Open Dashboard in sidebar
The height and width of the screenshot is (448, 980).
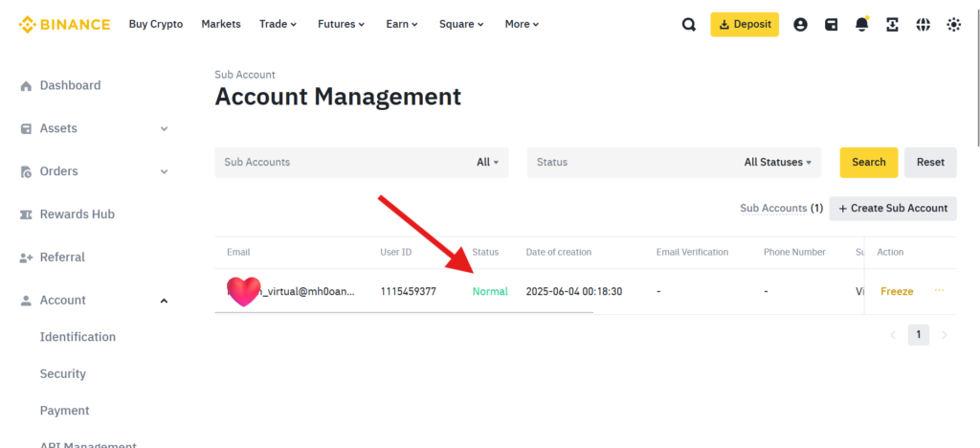click(x=70, y=85)
